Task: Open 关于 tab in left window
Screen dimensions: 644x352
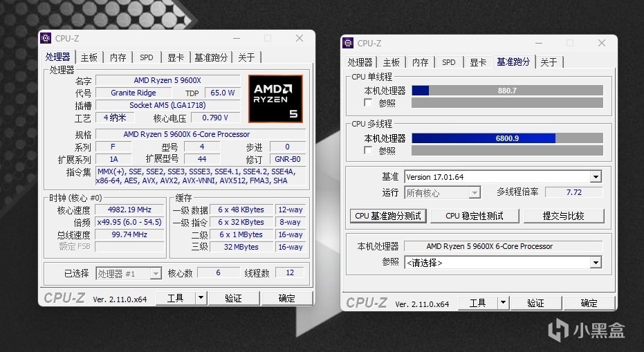Action: (246, 57)
